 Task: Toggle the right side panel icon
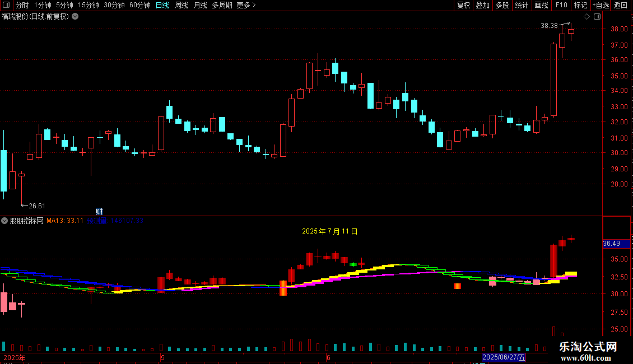click(597, 17)
